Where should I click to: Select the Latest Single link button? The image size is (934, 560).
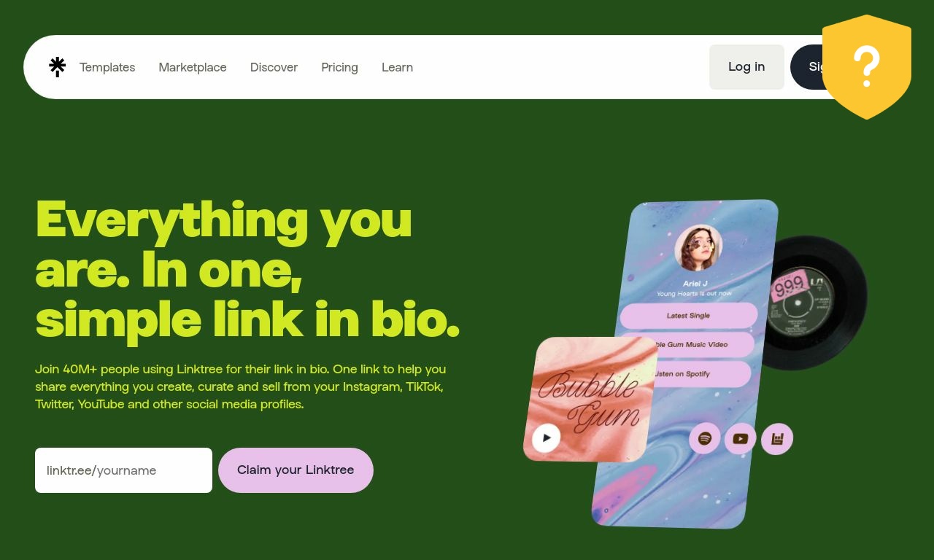pyautogui.click(x=689, y=316)
